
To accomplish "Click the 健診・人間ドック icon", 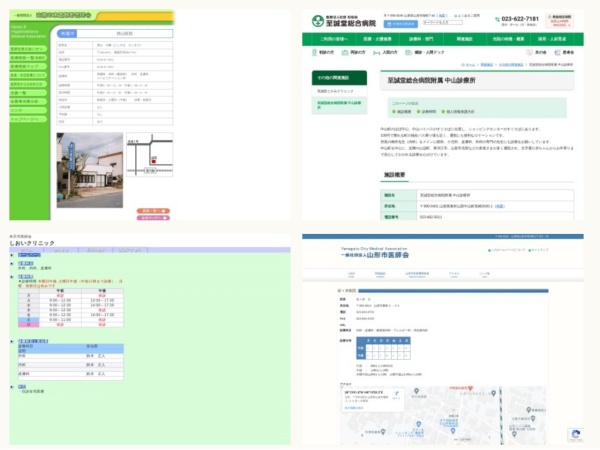I will click(408, 52).
